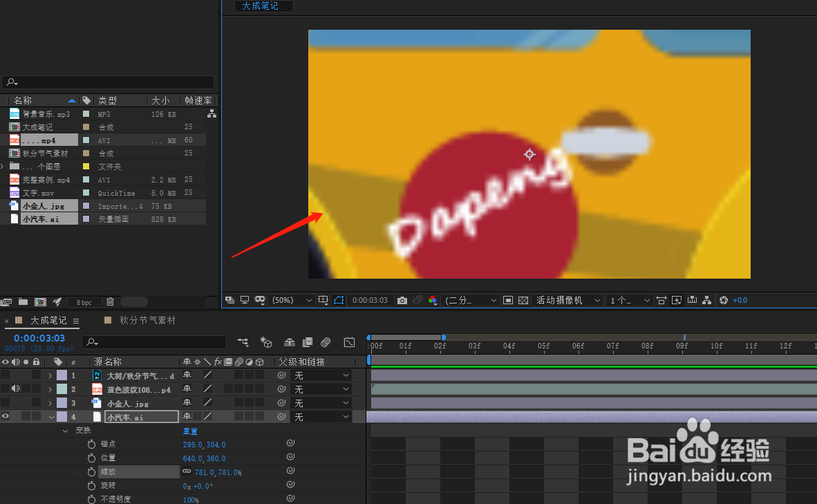The image size is (817, 504).
Task: Toggle visibility eye box for layer 1
Action: [6, 375]
